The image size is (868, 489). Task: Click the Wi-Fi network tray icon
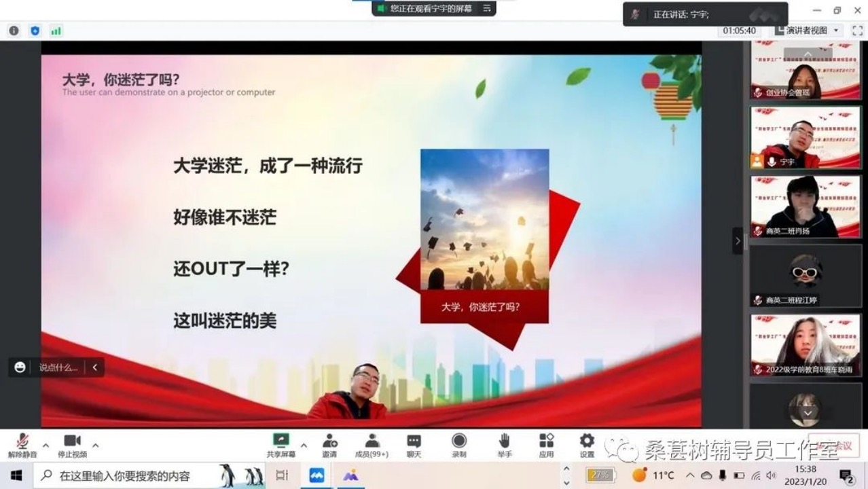click(x=756, y=475)
